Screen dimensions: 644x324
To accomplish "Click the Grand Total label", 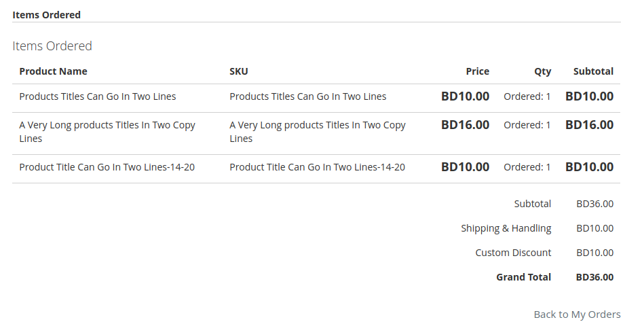I will 524,277.
